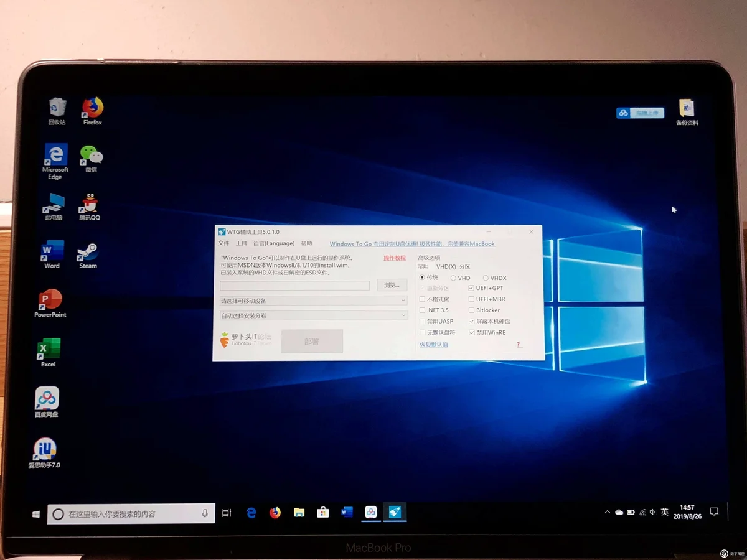This screenshot has width=747, height=560.
Task: Click the 浏览... browse button
Action: 392,285
